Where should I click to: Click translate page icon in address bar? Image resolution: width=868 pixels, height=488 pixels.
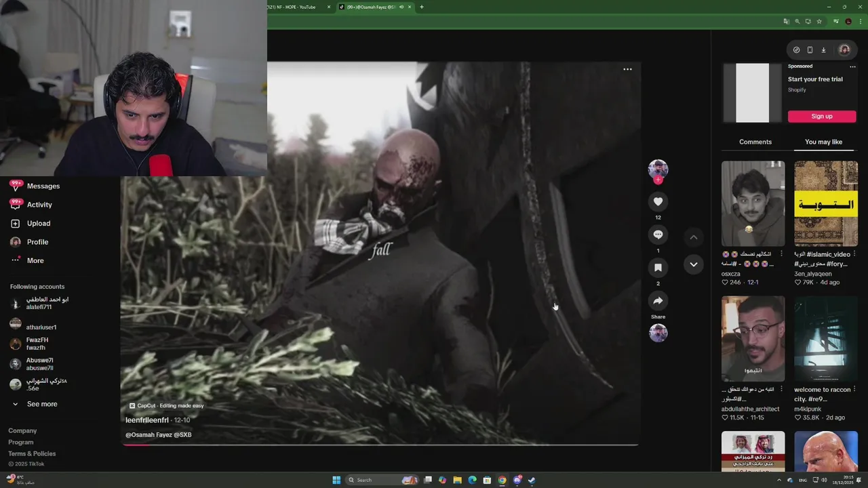tap(786, 22)
